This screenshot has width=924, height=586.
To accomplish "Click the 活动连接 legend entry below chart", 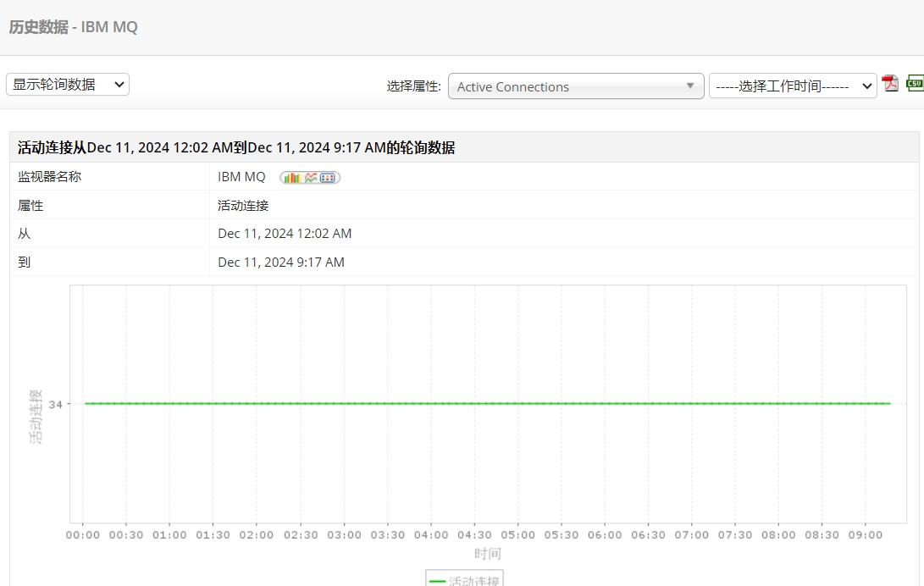I will (x=464, y=579).
